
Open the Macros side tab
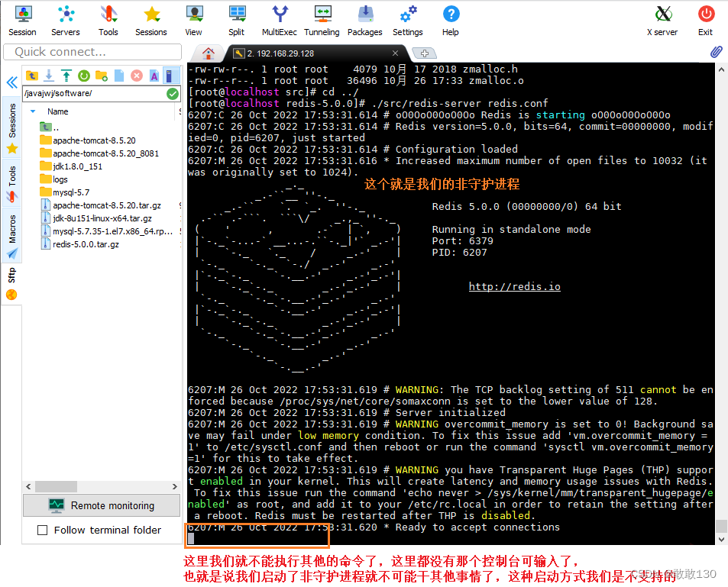pyautogui.click(x=12, y=235)
